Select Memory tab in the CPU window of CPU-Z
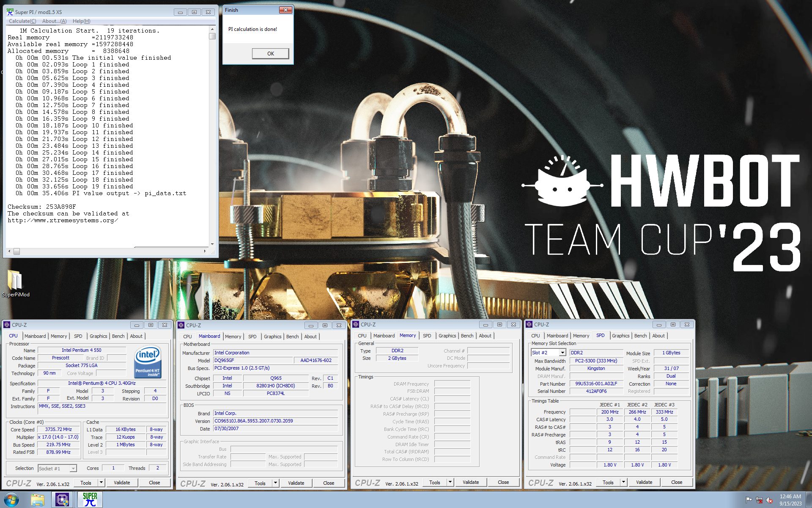The width and height of the screenshot is (812, 508). [x=59, y=336]
